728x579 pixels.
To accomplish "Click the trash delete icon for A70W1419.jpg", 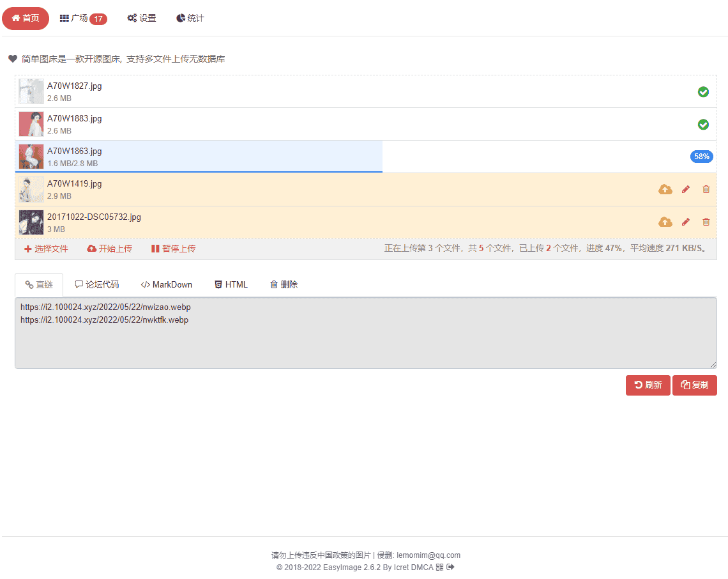I will pos(706,189).
